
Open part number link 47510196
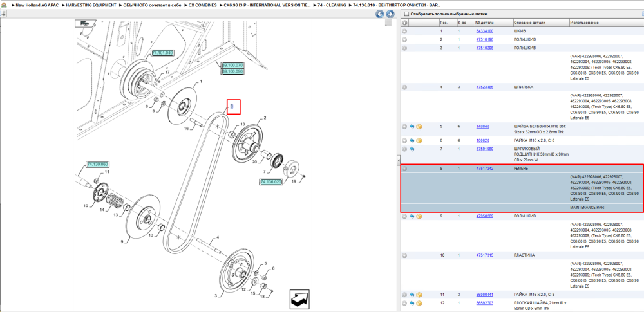(485, 39)
